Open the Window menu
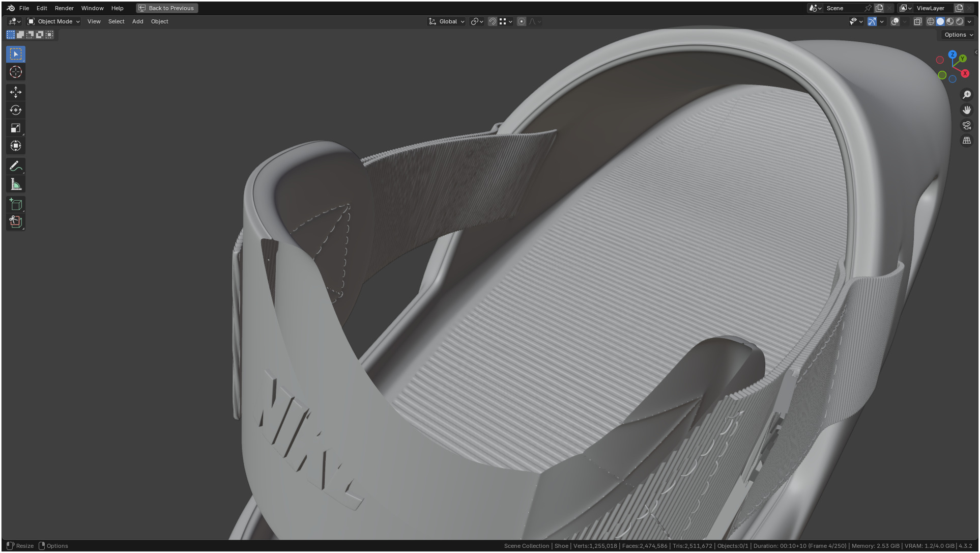The width and height of the screenshot is (980, 553). (x=92, y=8)
